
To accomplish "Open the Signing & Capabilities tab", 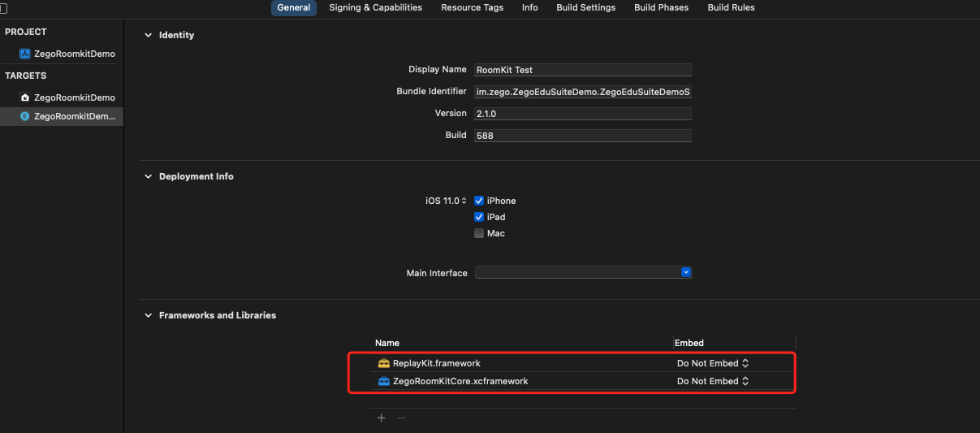I will (375, 7).
